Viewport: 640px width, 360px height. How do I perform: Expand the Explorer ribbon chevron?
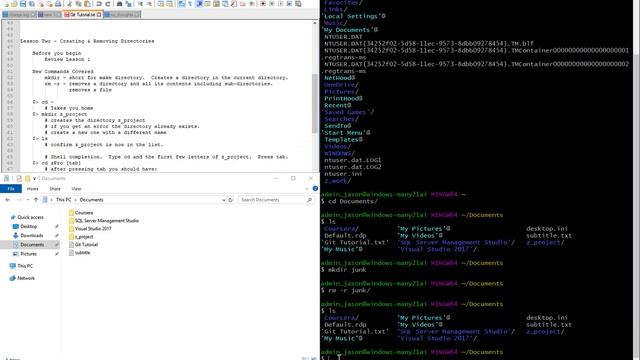point(307,189)
